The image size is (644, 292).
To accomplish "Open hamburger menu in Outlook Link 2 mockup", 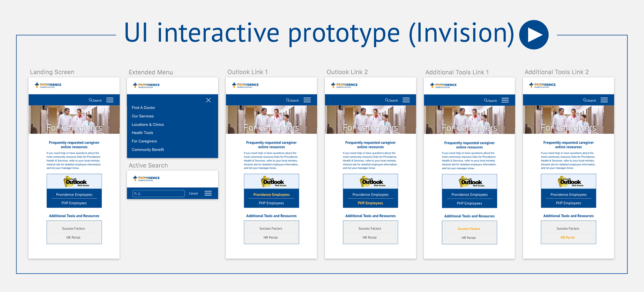I will [x=406, y=100].
